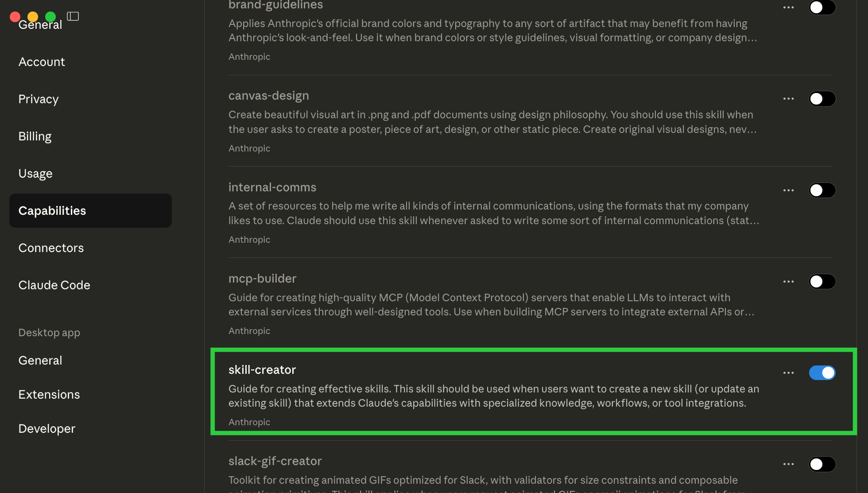Open more options for slack-gif-creator skill

(788, 464)
